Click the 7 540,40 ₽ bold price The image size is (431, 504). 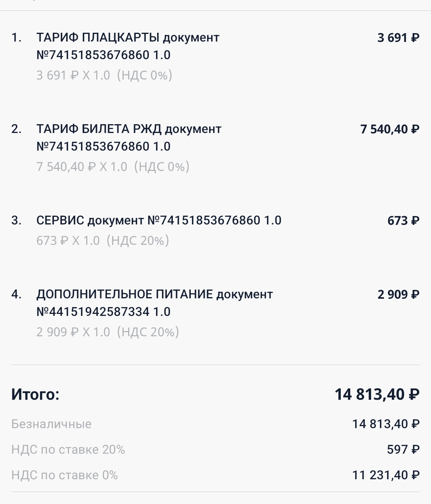tap(389, 129)
